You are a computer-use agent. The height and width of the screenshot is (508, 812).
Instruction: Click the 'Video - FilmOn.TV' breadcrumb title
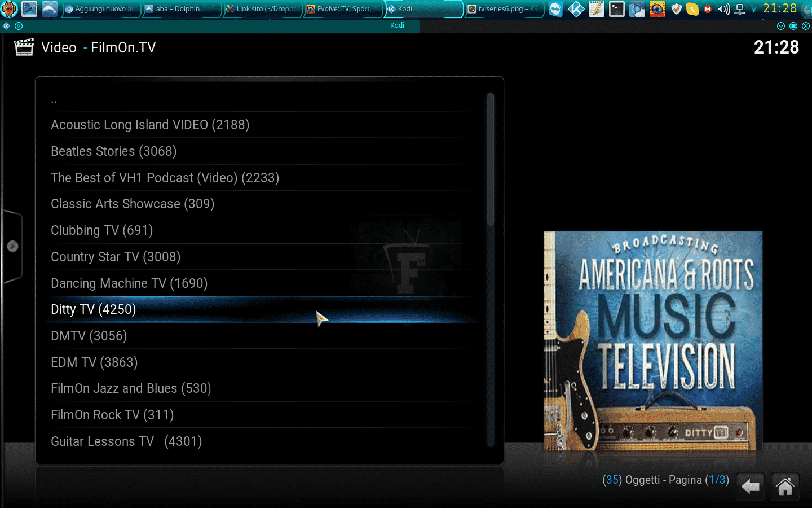[x=98, y=47]
